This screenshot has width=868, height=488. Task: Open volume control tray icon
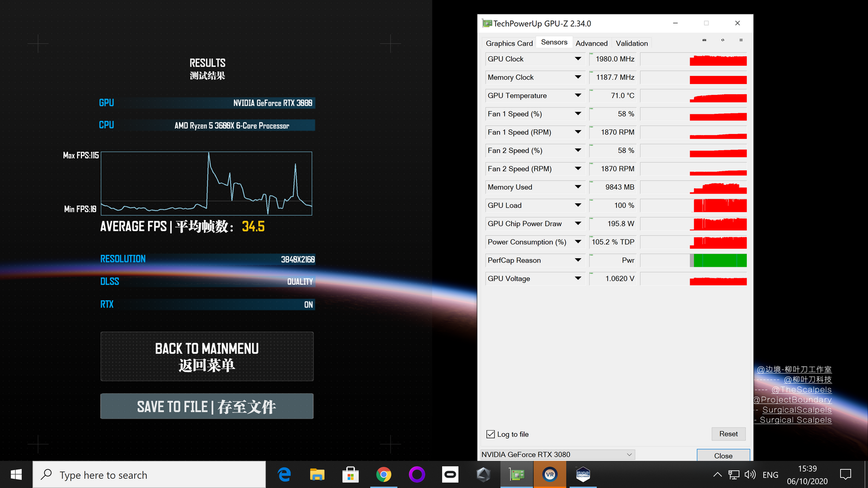(750, 475)
